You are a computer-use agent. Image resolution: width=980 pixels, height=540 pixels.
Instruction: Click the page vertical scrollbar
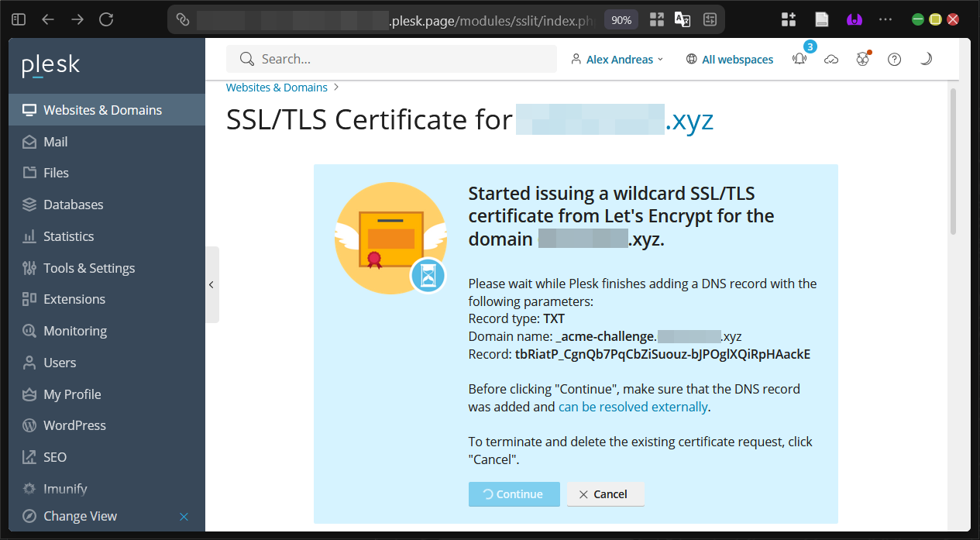[953, 161]
